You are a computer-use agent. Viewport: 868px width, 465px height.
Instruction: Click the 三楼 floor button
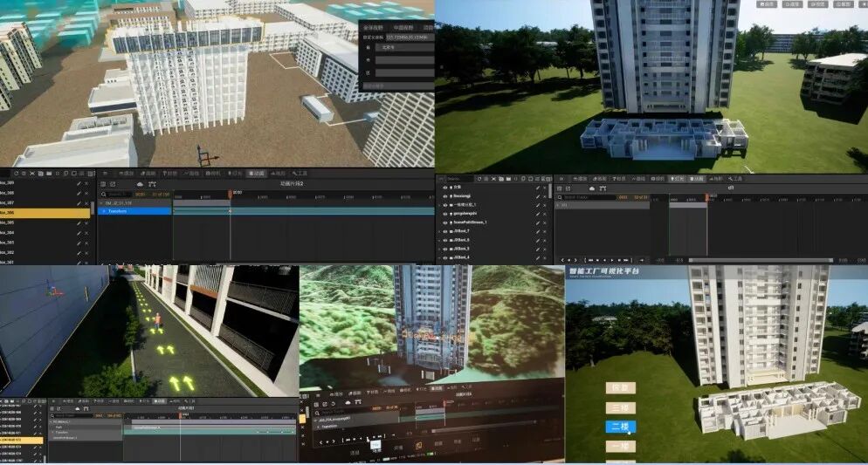[620, 408]
